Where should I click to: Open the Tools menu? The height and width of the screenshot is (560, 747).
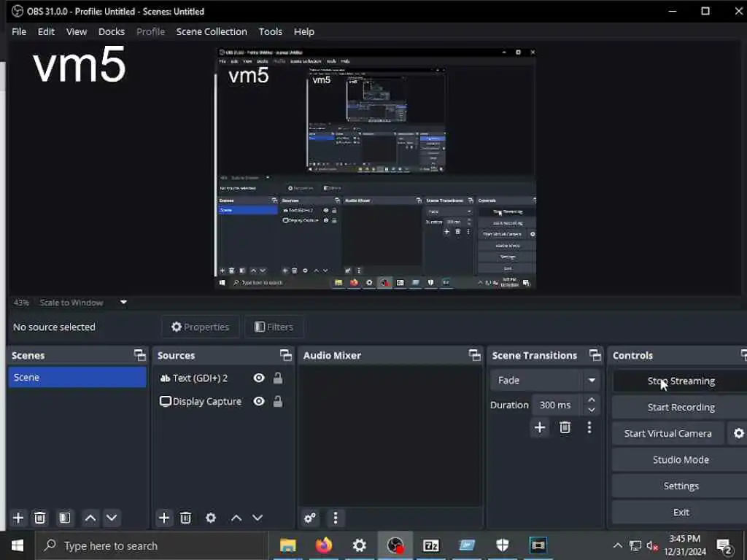pos(270,31)
